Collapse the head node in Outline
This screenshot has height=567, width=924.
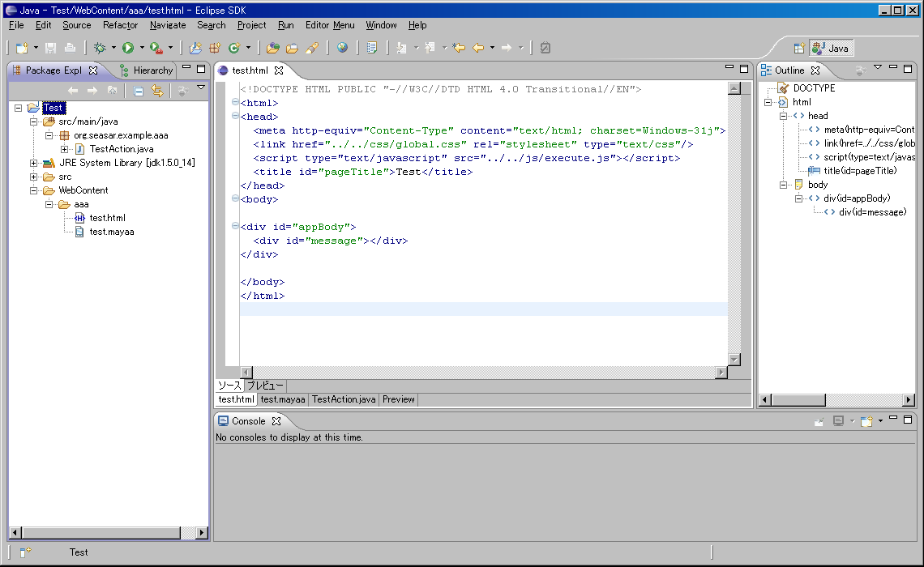coord(783,116)
